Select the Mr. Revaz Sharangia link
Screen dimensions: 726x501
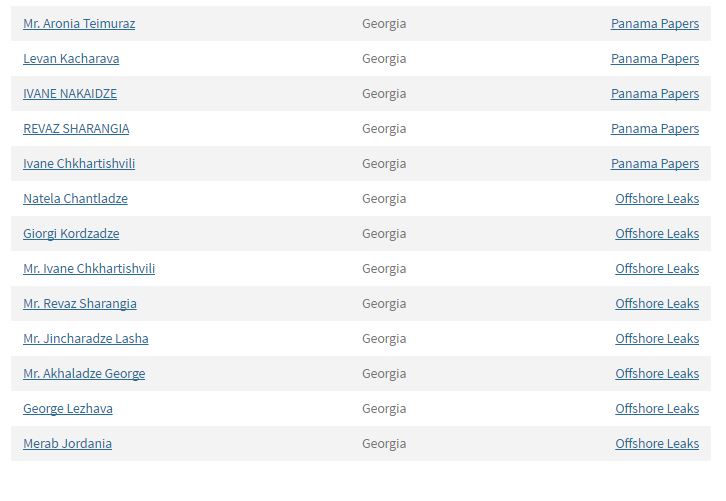pyautogui.click(x=80, y=304)
